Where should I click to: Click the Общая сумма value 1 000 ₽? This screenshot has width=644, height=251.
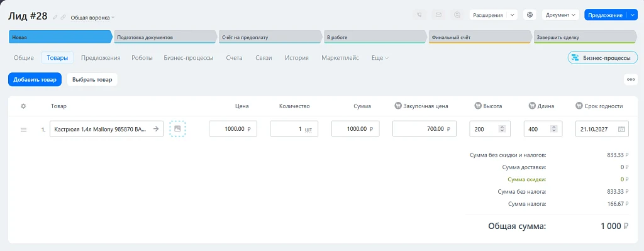614,226
